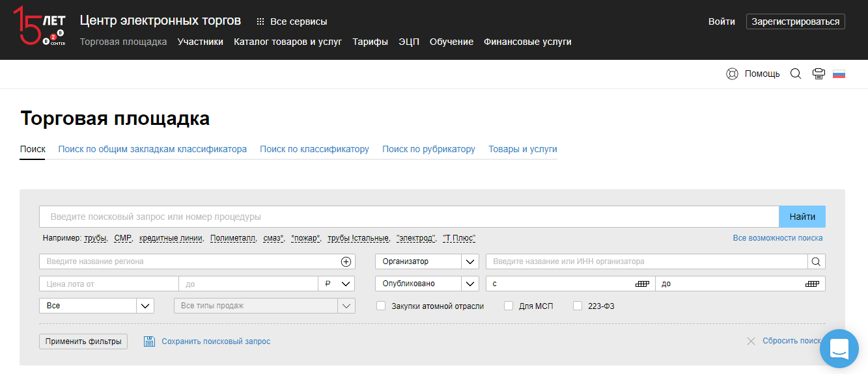Click the organizer search magnifier icon

pos(816,261)
